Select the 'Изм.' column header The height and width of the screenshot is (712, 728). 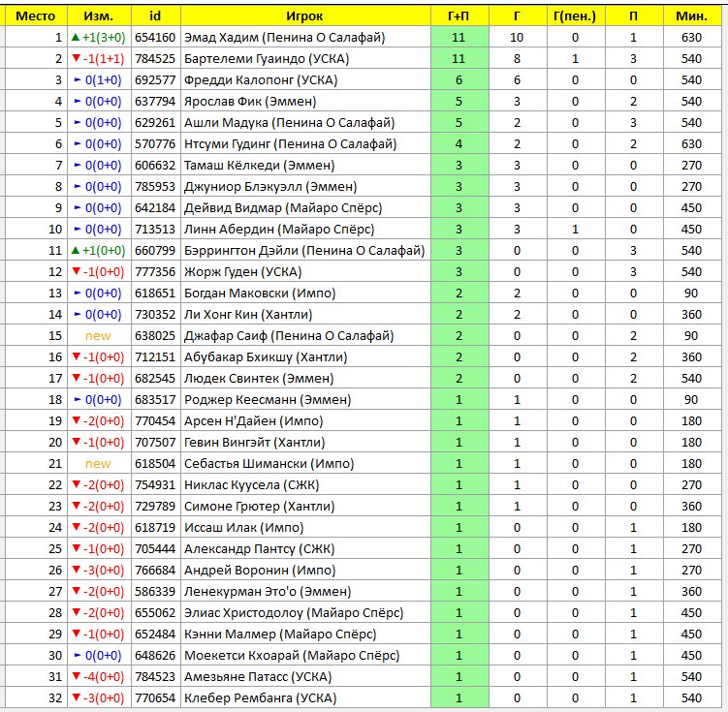99,16
